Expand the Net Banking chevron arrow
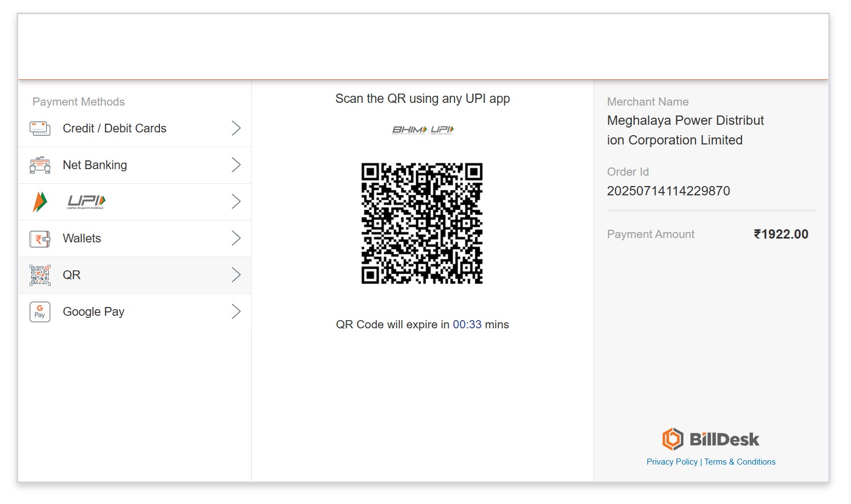851x504 pixels. pyautogui.click(x=236, y=165)
